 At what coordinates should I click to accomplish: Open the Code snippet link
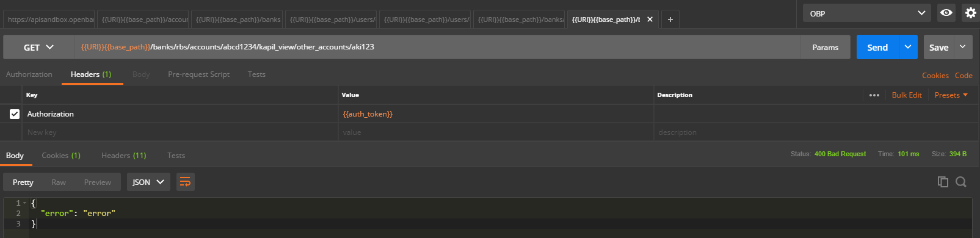coord(964,76)
